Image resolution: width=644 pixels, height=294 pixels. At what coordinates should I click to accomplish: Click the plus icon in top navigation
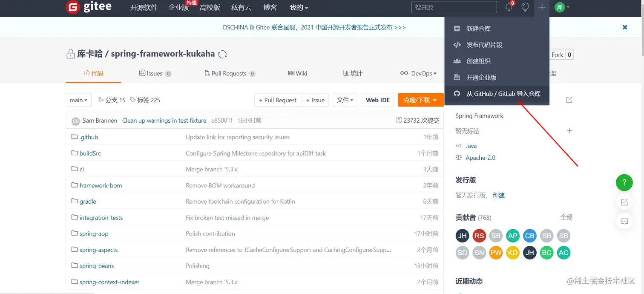541,7
